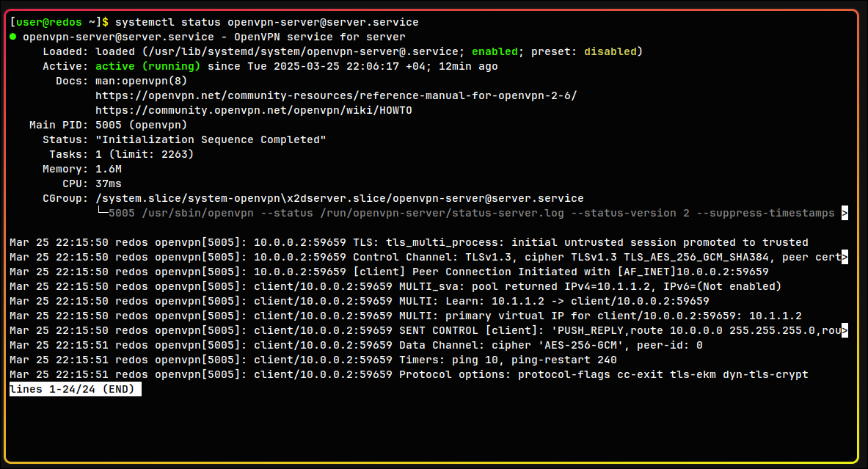868x469 pixels.
Task: Click the green service status dot
Action: [x=14, y=37]
